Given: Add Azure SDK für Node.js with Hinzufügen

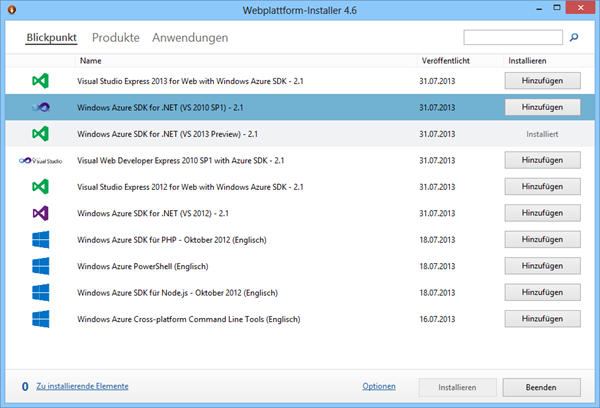Looking at the screenshot, I should pos(542,292).
